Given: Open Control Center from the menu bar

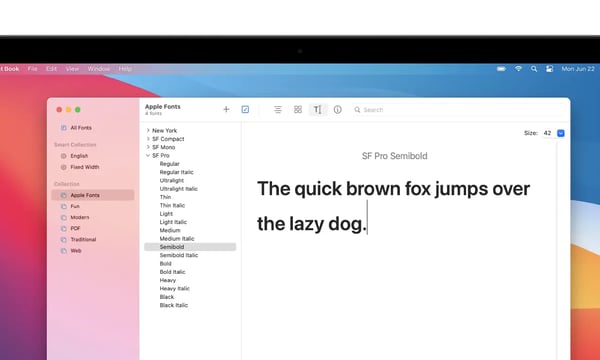Looking at the screenshot, I should (x=549, y=69).
